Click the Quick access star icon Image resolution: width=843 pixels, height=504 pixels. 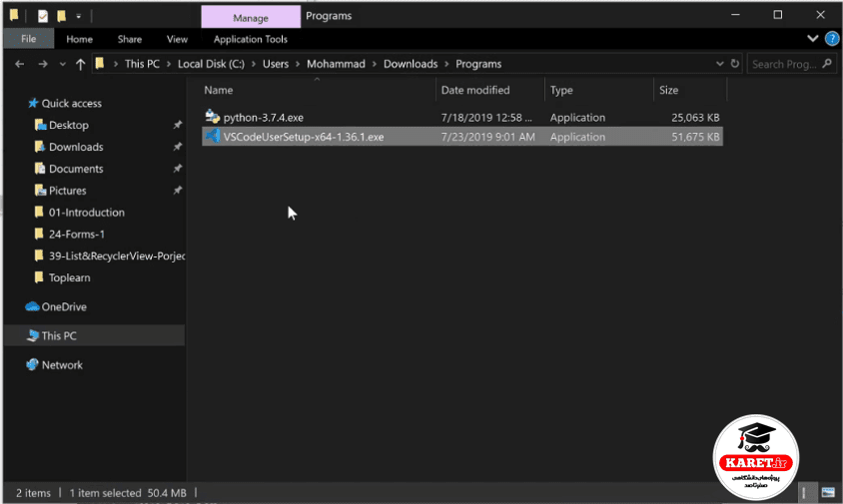pos(33,103)
